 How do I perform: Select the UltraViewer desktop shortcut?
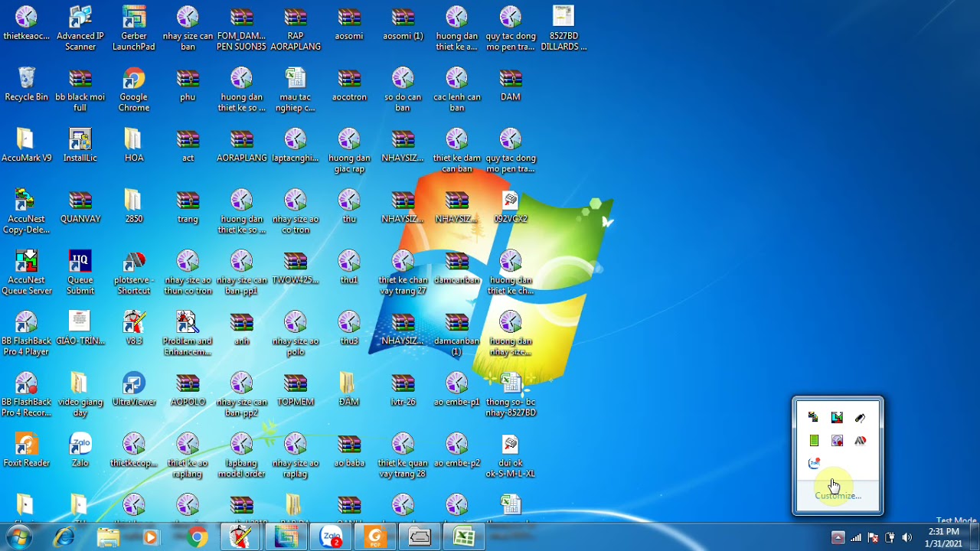coord(134,390)
